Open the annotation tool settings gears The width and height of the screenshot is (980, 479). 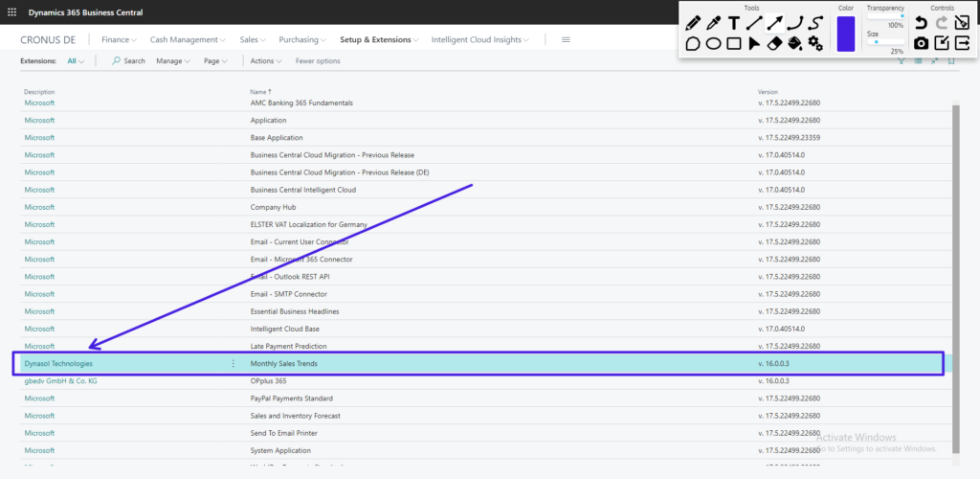pyautogui.click(x=814, y=43)
